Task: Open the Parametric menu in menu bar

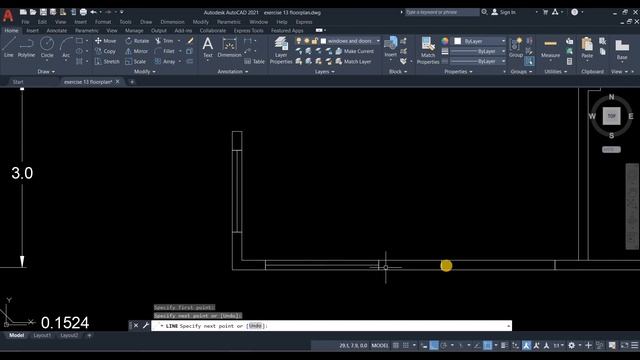Action: [x=229, y=22]
